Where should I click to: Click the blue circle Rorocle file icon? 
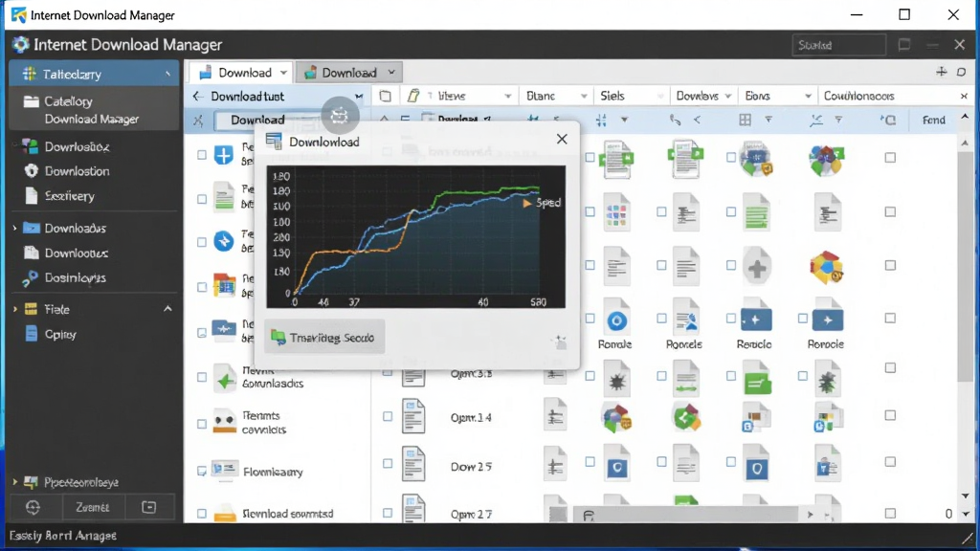(616, 321)
